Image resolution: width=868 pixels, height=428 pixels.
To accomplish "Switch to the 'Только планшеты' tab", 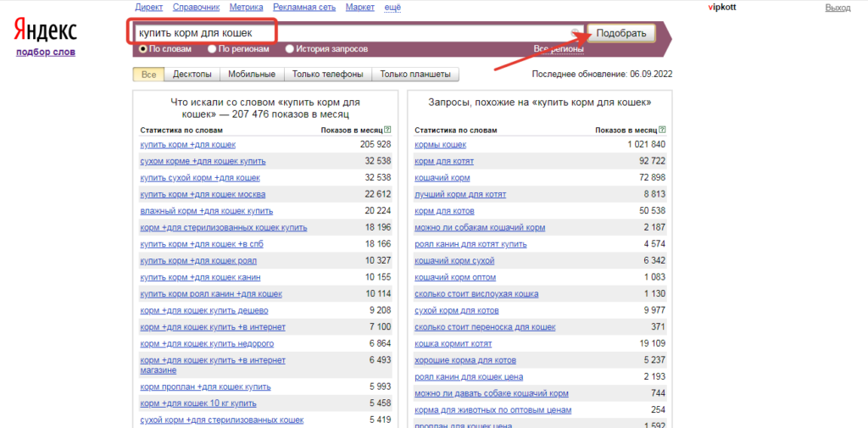I will pyautogui.click(x=415, y=75).
